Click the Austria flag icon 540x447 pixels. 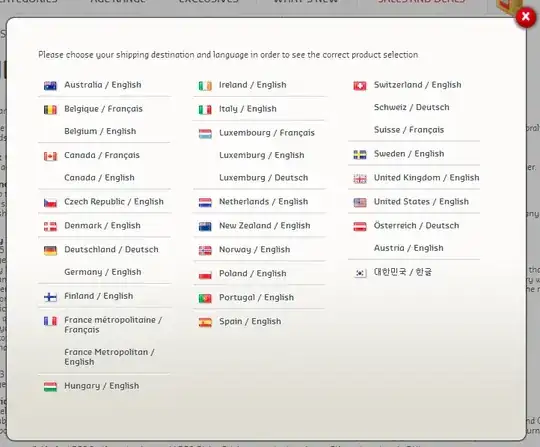click(x=360, y=226)
